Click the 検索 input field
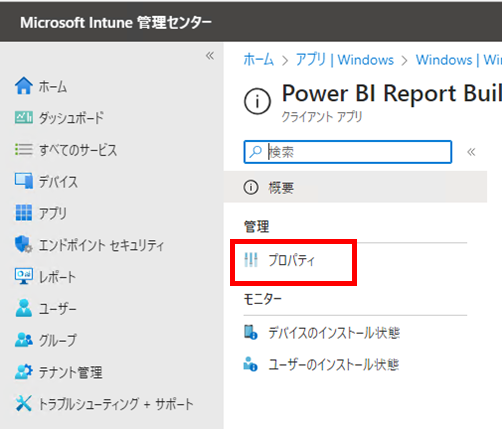Viewport: 502px width, 429px height. click(348, 152)
